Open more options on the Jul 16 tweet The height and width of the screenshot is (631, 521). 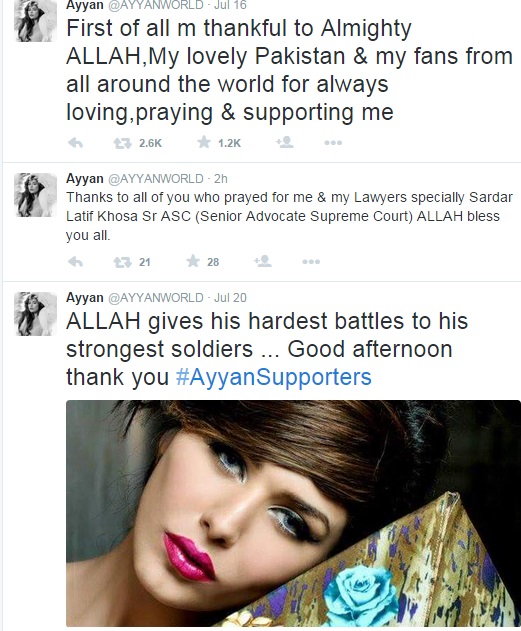pos(333,143)
